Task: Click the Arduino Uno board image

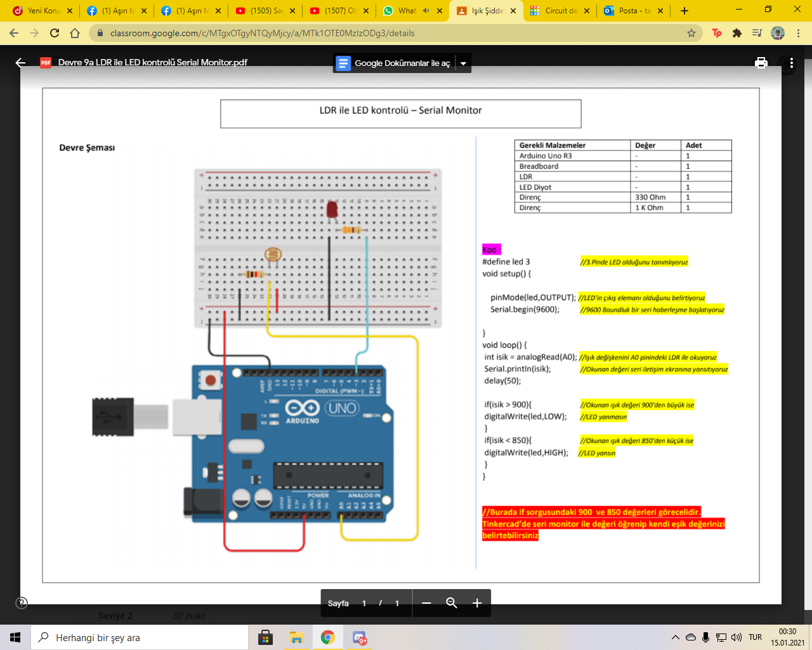Action: 294,442
